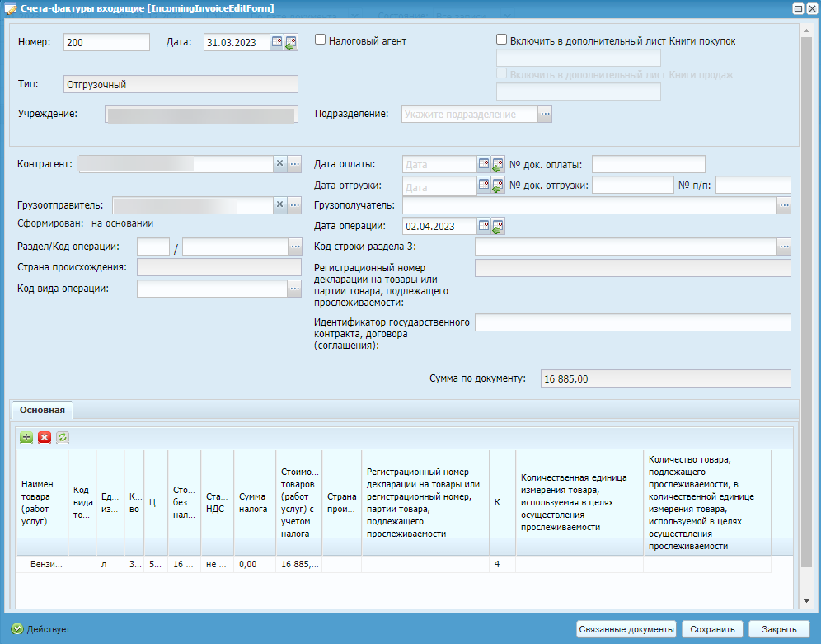
Task: Click the vertical scrollbar thumb
Action: tap(806, 302)
